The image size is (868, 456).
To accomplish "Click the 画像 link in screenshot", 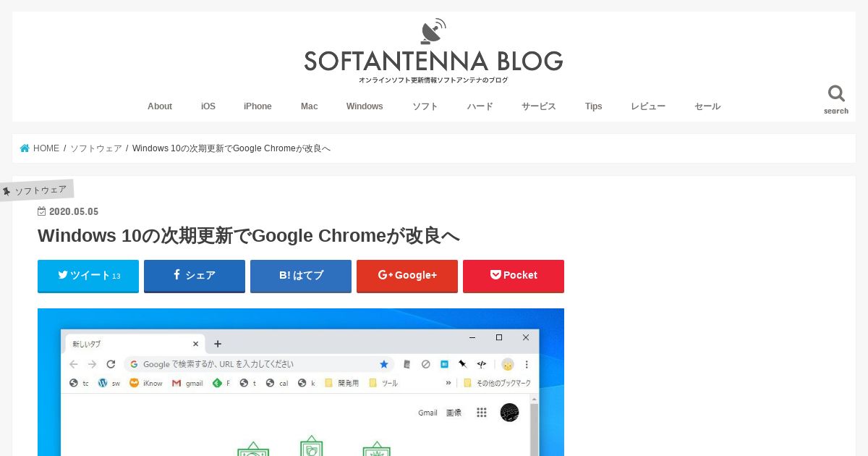I will click(x=454, y=413).
